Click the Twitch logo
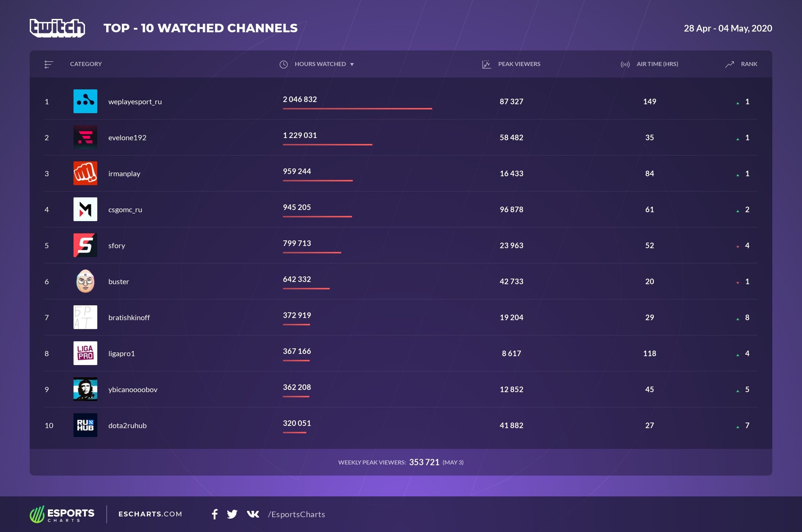802x532 pixels. 58,28
